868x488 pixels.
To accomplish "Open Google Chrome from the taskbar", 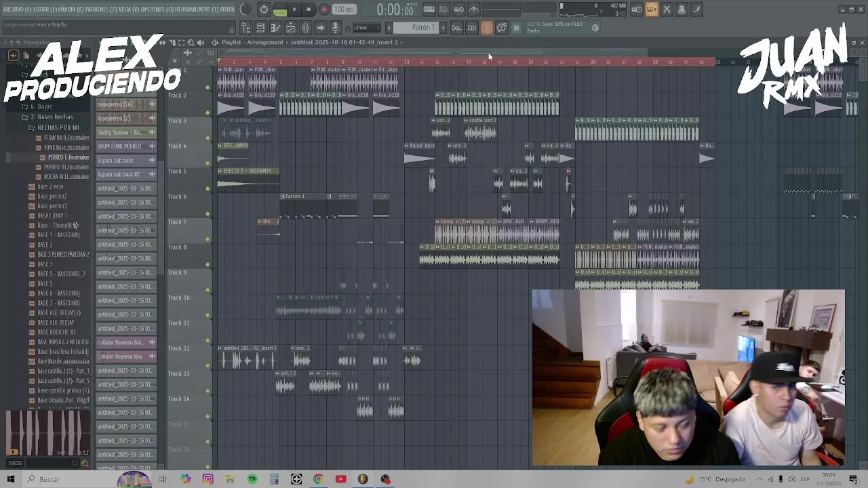I will pyautogui.click(x=318, y=479).
